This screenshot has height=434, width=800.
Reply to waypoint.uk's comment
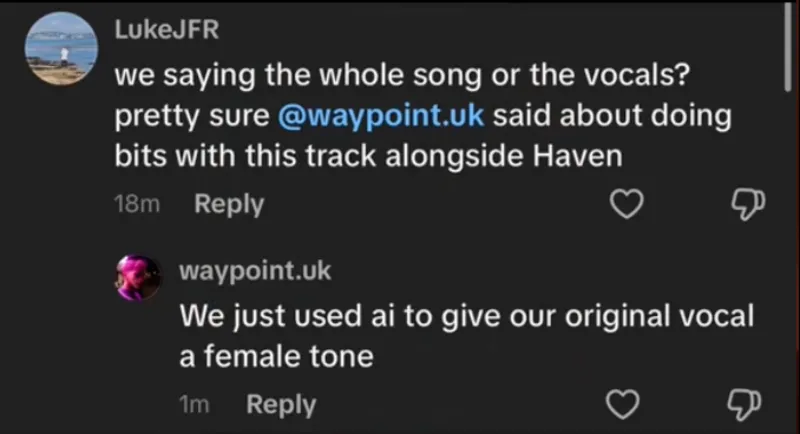coord(281,405)
